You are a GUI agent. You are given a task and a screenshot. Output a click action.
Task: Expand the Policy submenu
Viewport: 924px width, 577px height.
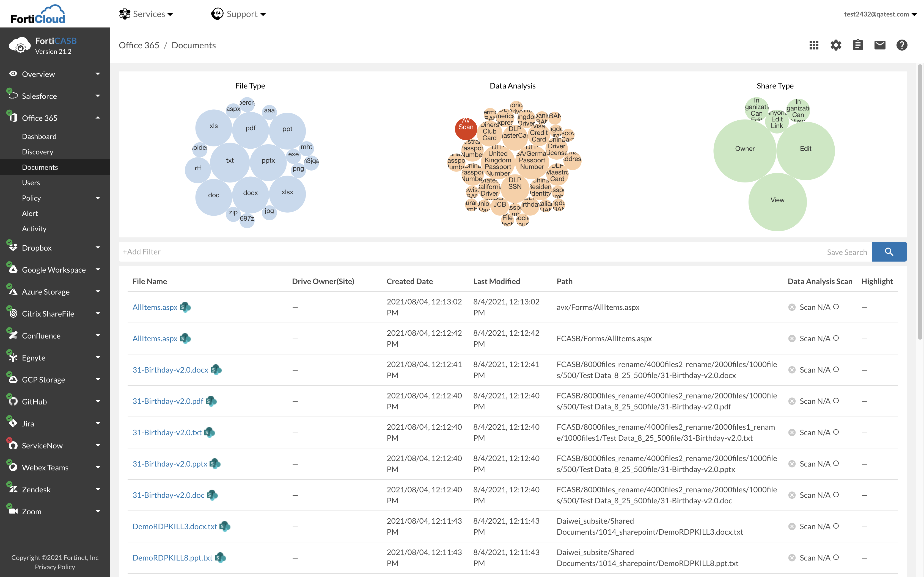pyautogui.click(x=98, y=198)
